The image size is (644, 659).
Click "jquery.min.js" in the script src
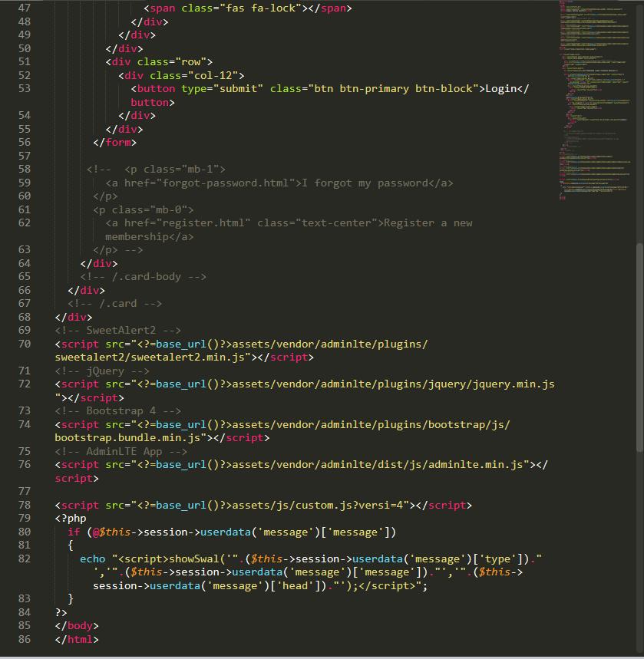[x=514, y=384]
